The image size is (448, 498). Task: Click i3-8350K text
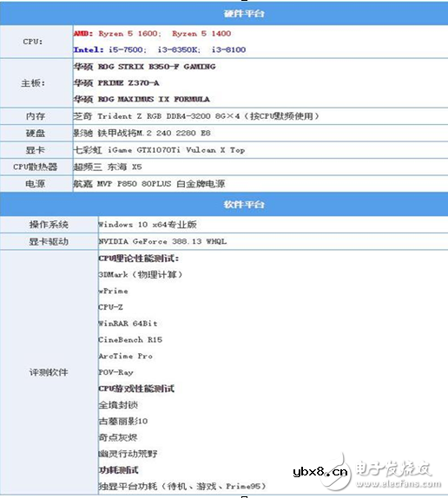179,49
